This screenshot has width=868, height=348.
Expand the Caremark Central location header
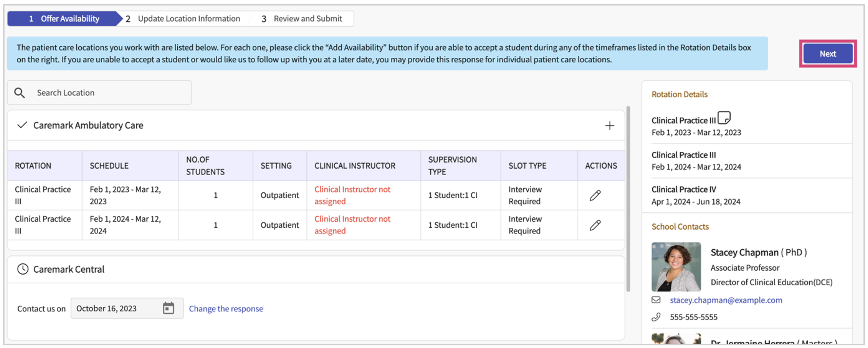tap(69, 269)
